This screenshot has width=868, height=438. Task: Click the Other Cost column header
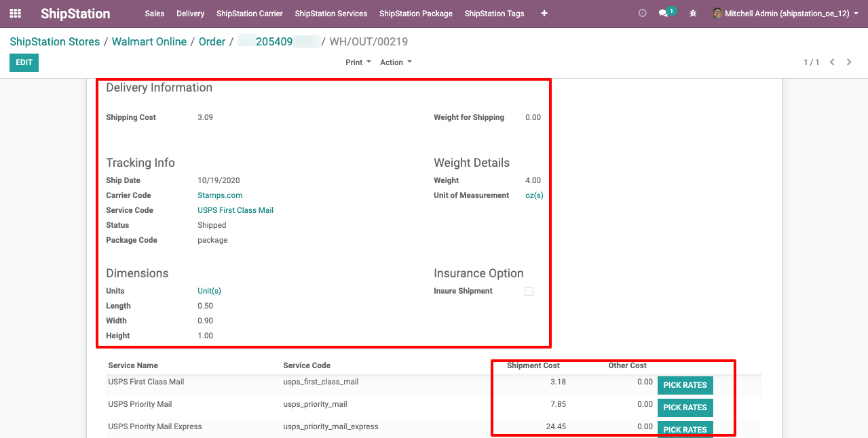(x=628, y=365)
